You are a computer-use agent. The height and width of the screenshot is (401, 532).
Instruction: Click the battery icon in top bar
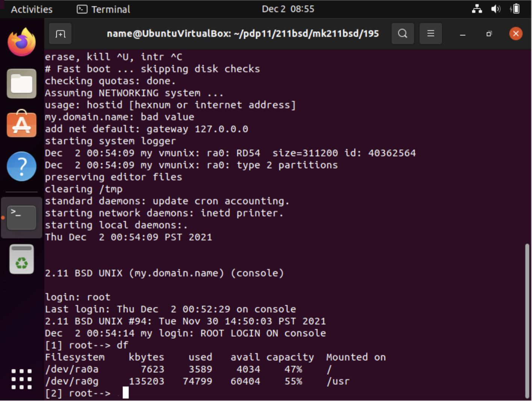point(515,9)
